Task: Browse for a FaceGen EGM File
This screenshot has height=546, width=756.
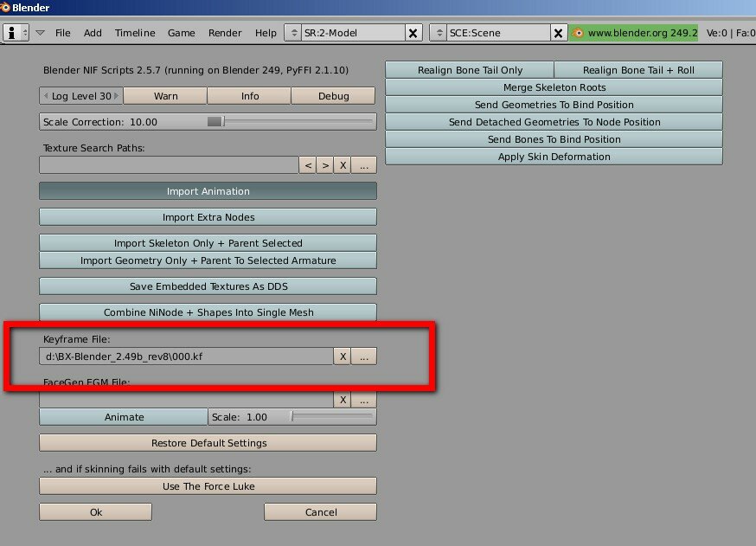Action: click(364, 400)
